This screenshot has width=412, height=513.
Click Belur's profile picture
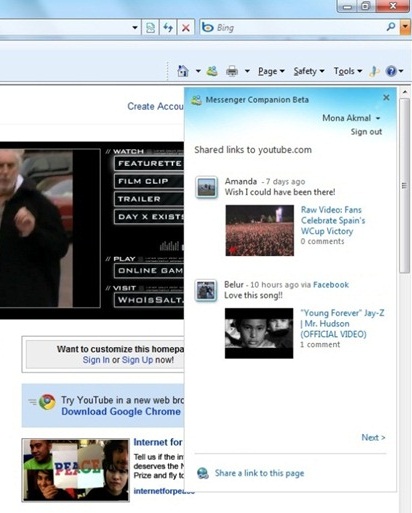click(206, 290)
